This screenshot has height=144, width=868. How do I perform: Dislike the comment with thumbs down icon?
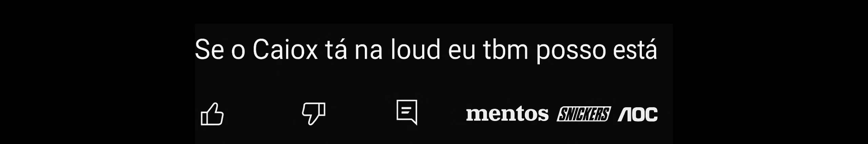(314, 113)
